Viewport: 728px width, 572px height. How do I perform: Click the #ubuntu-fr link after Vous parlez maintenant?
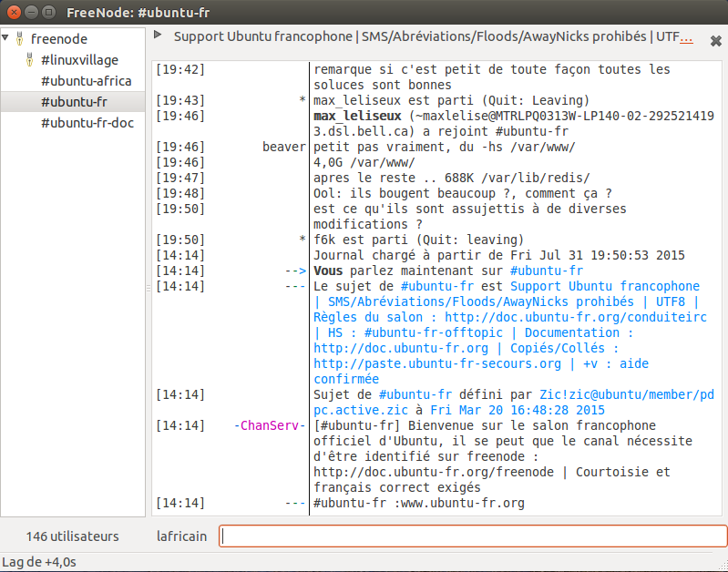tap(547, 271)
